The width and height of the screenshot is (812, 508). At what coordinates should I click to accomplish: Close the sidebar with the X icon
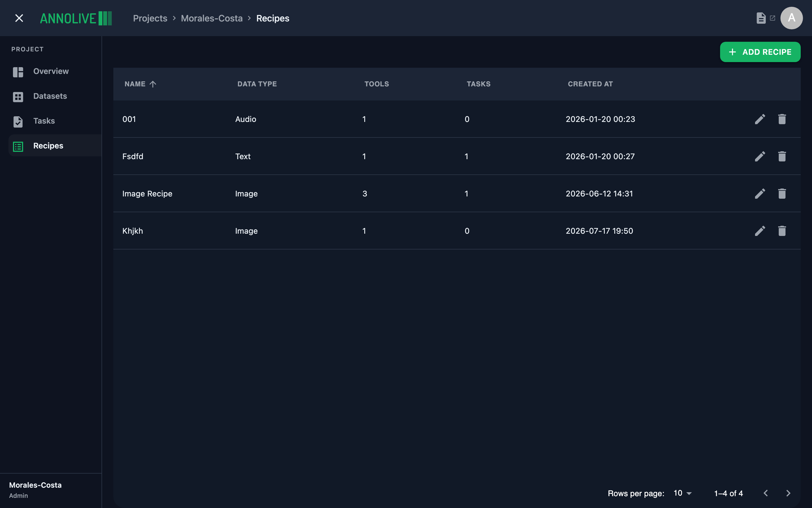19,18
